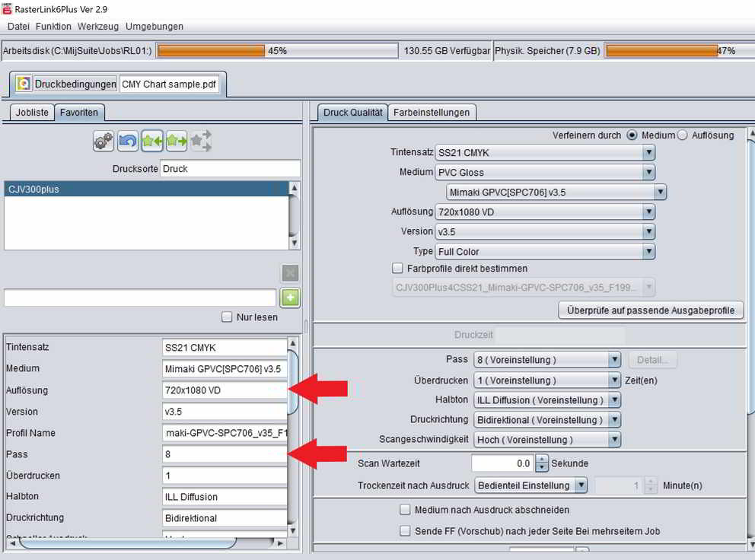The width and height of the screenshot is (755, 560).
Task: Open the Werkzeug menu
Action: pos(98,27)
